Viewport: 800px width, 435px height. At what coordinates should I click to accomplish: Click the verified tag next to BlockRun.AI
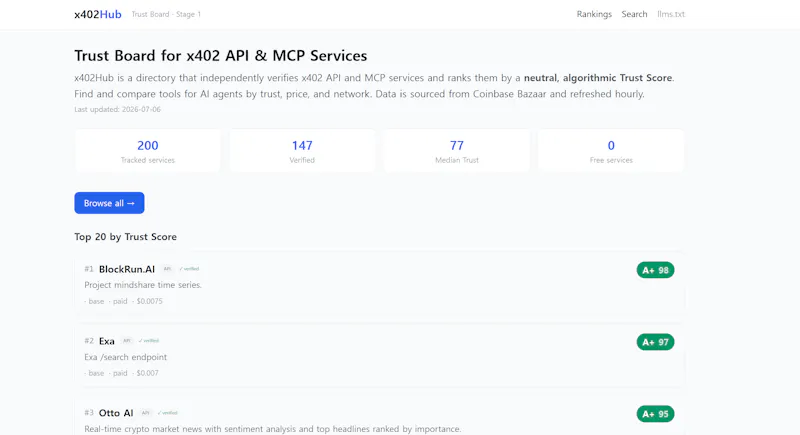pyautogui.click(x=189, y=269)
